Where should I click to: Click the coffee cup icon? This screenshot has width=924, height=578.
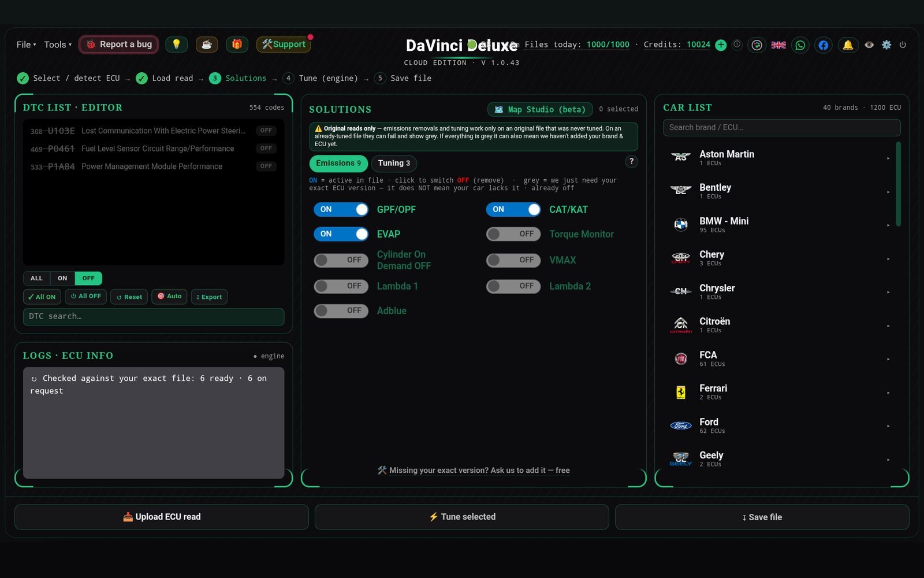(207, 45)
